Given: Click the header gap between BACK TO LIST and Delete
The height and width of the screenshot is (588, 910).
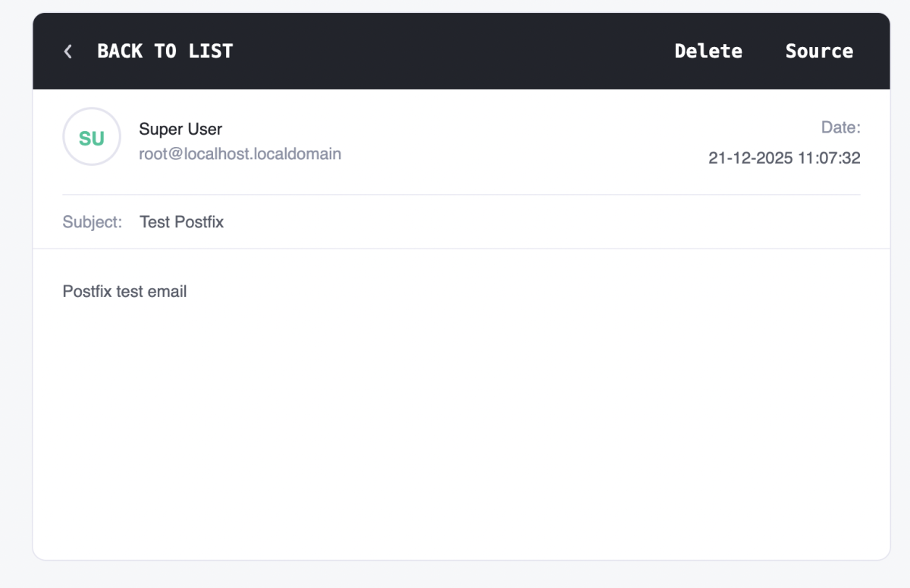Looking at the screenshot, I should coord(455,52).
